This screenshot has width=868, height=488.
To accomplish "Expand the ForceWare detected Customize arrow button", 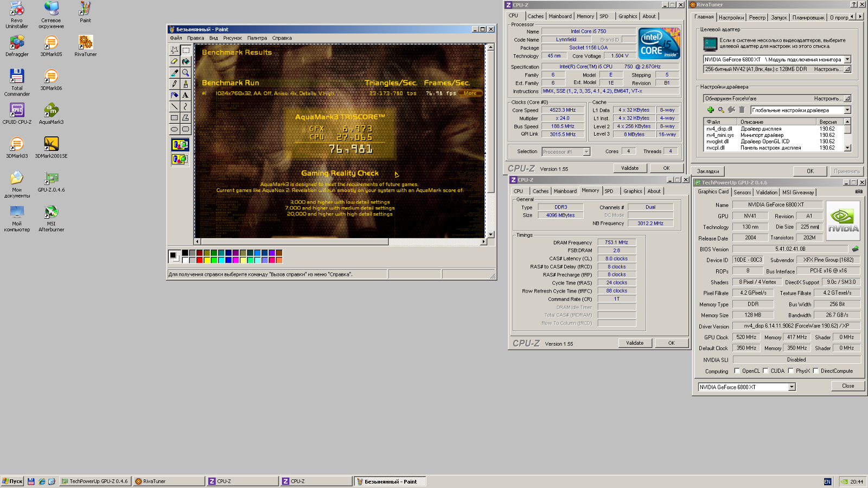I will 847,99.
